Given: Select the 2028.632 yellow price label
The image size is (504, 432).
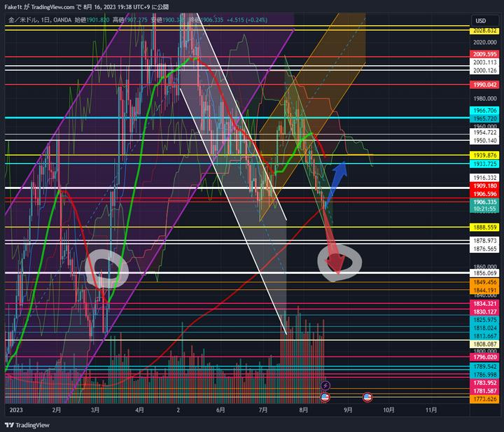Looking at the screenshot, I should coord(484,31).
